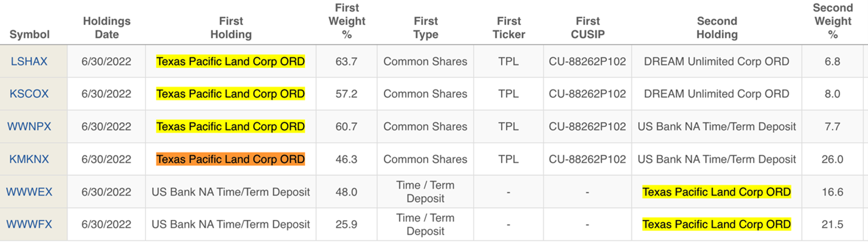Select the First Type column header
Image resolution: width=868 pixels, height=243 pixels.
[425, 28]
